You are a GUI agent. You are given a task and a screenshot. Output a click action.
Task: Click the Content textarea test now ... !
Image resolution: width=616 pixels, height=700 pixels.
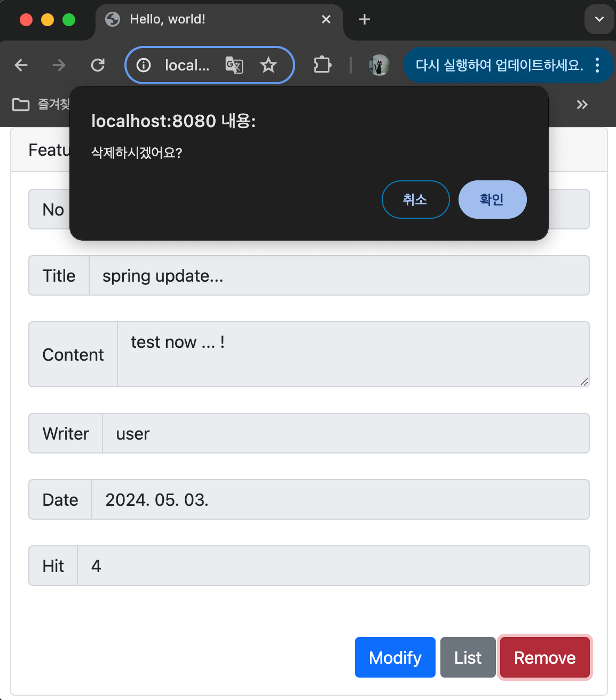click(353, 354)
